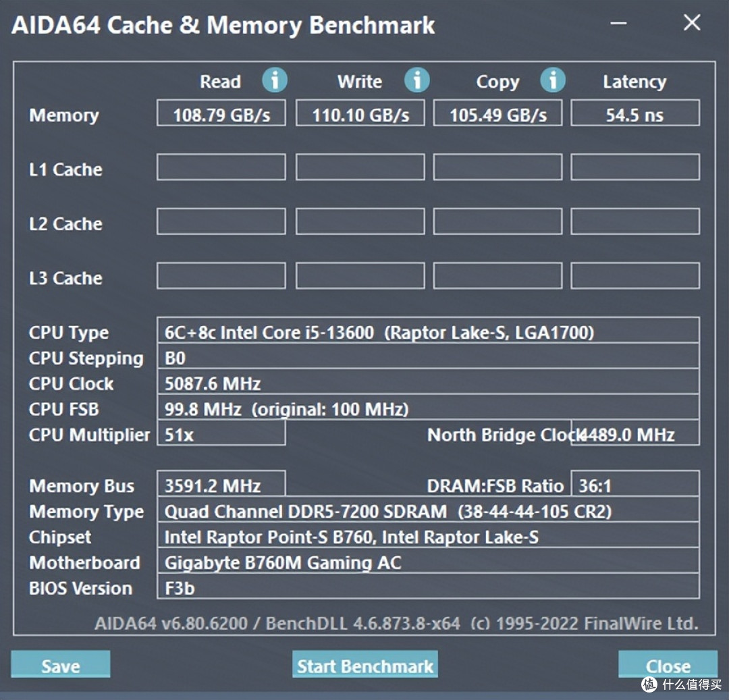Select the Memory Type field with DDR5-7200 details
The width and height of the screenshot is (729, 700).
coord(428,511)
